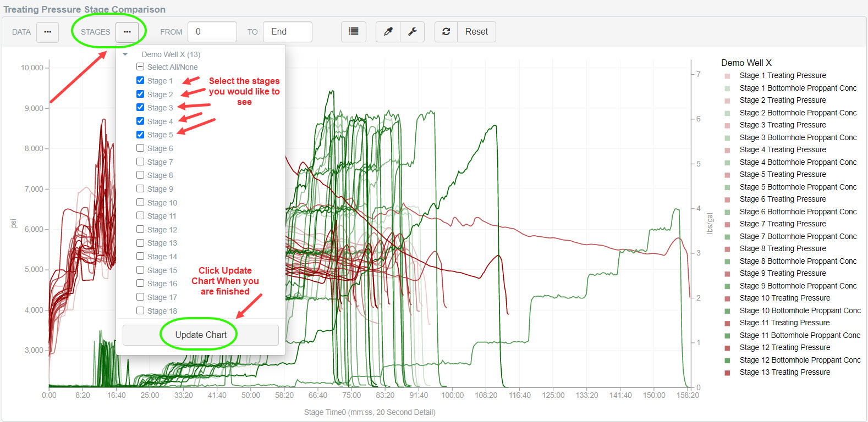Toggle Stage 3 Treating Pressure legend entry
Screen dimensions: 868x422
point(783,125)
